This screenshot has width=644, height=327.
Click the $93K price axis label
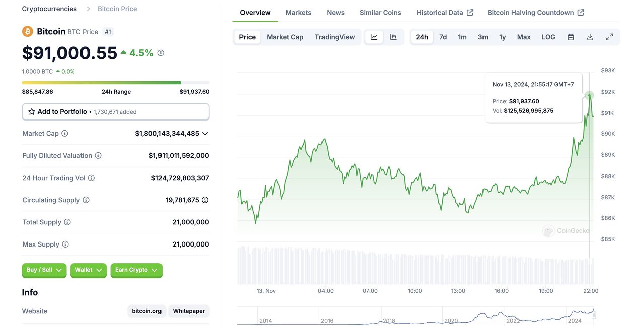click(x=608, y=71)
